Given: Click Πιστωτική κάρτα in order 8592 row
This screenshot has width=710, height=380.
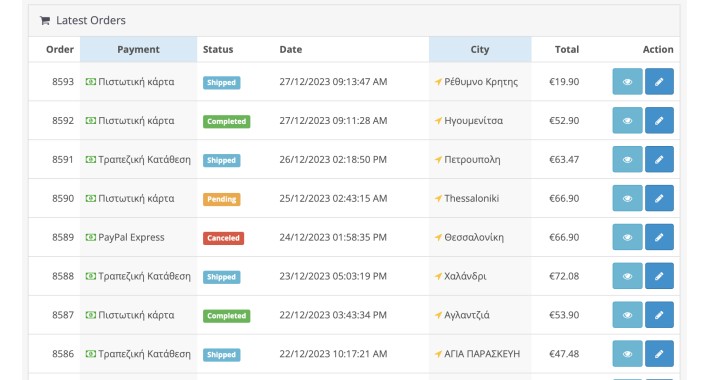Looking at the screenshot, I should tap(136, 121).
